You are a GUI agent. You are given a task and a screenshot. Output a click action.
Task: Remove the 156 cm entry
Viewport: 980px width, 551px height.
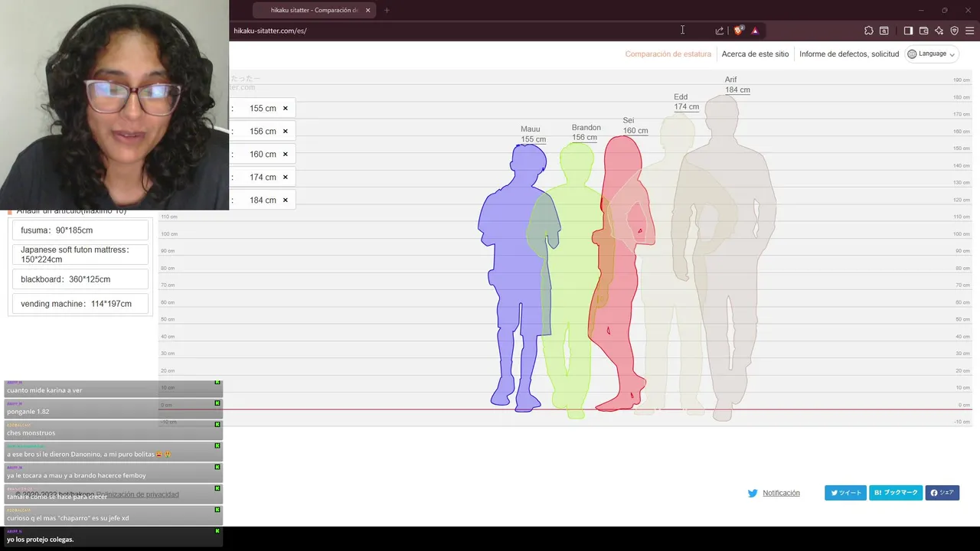(x=286, y=131)
